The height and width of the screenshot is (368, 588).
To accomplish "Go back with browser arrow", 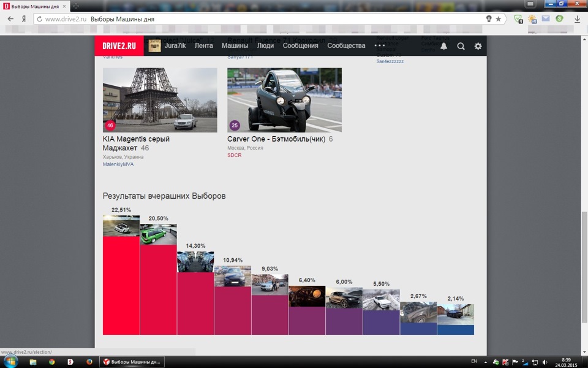I will [x=10, y=19].
